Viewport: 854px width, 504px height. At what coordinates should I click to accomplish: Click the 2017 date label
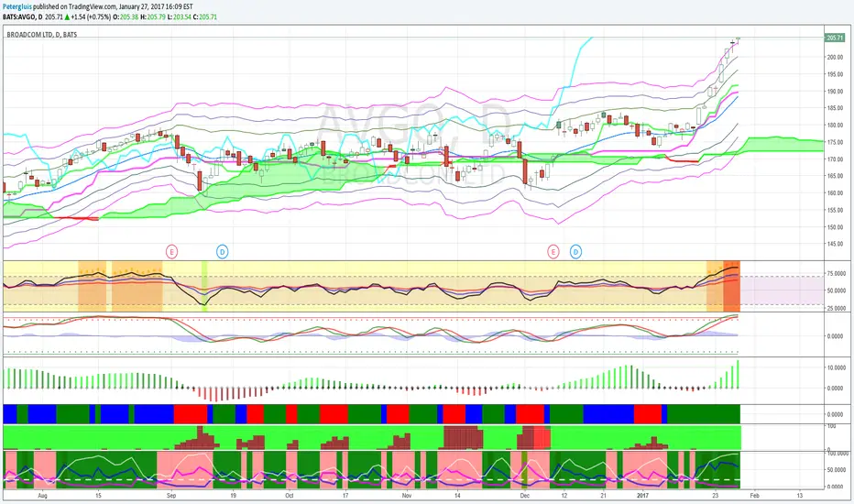pos(642,496)
